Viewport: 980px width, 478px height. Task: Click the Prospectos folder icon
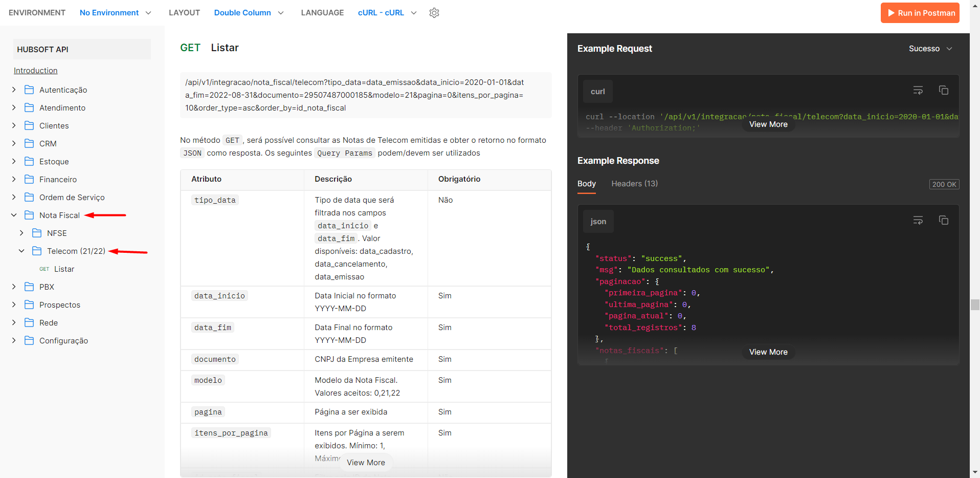point(29,305)
